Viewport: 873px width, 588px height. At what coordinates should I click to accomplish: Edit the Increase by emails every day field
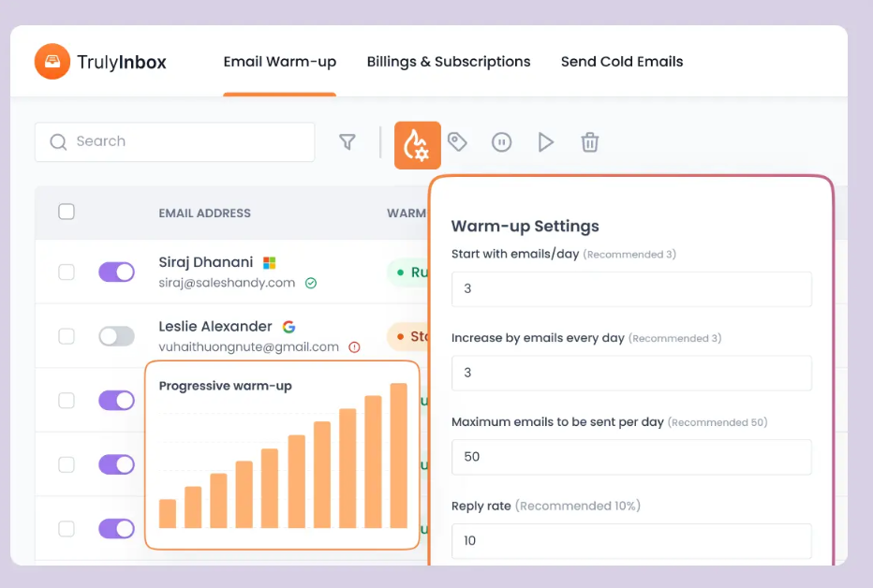click(x=631, y=373)
